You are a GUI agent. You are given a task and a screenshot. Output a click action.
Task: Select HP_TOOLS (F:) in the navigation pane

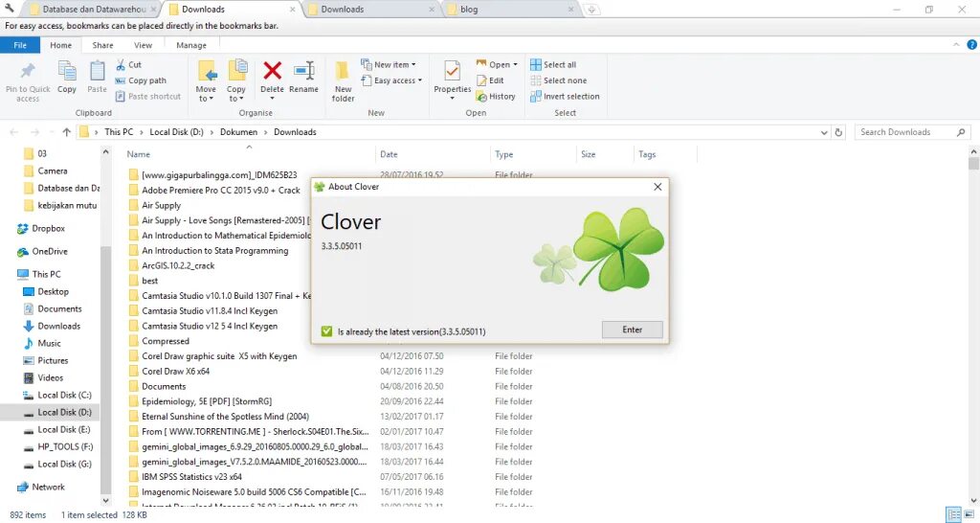(65, 446)
